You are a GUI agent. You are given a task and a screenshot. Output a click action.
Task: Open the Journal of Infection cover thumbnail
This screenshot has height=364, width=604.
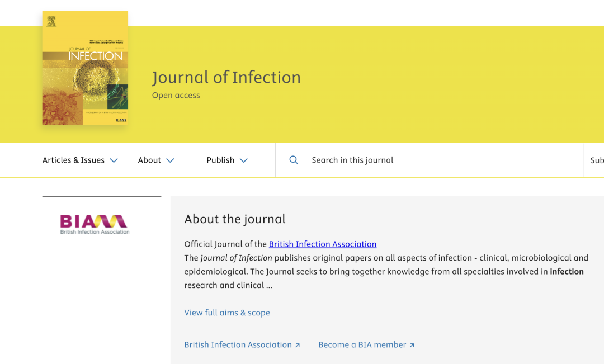pyautogui.click(x=85, y=68)
